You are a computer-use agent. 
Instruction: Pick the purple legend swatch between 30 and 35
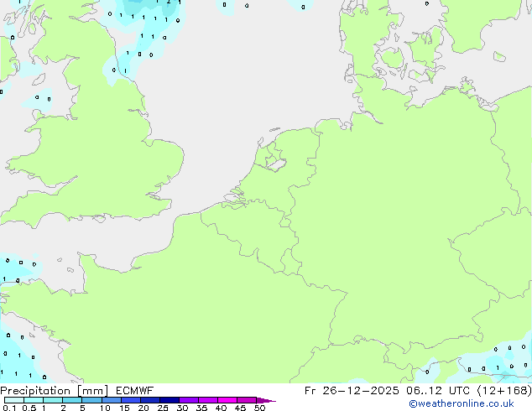tap(189, 400)
